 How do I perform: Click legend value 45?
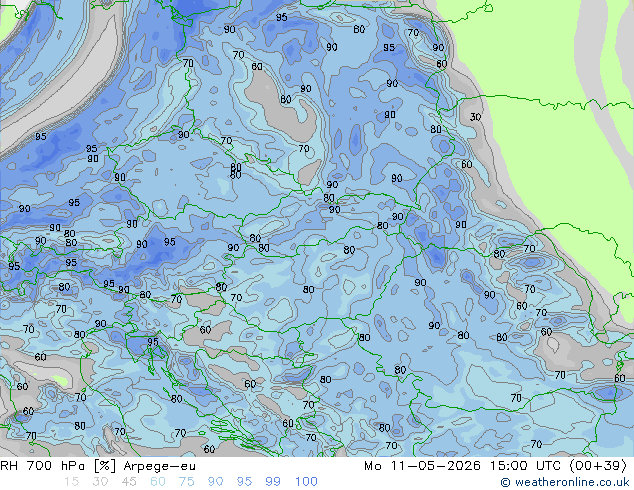click(129, 482)
